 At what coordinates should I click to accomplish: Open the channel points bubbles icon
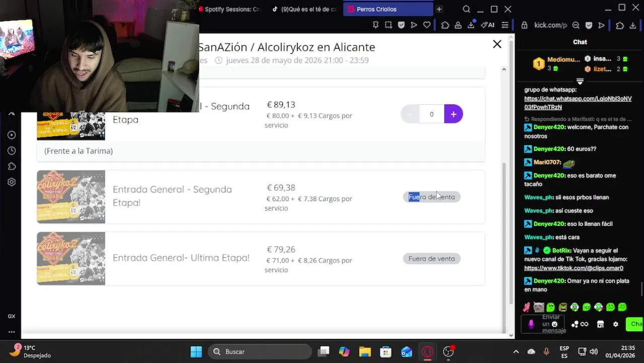click(x=575, y=324)
